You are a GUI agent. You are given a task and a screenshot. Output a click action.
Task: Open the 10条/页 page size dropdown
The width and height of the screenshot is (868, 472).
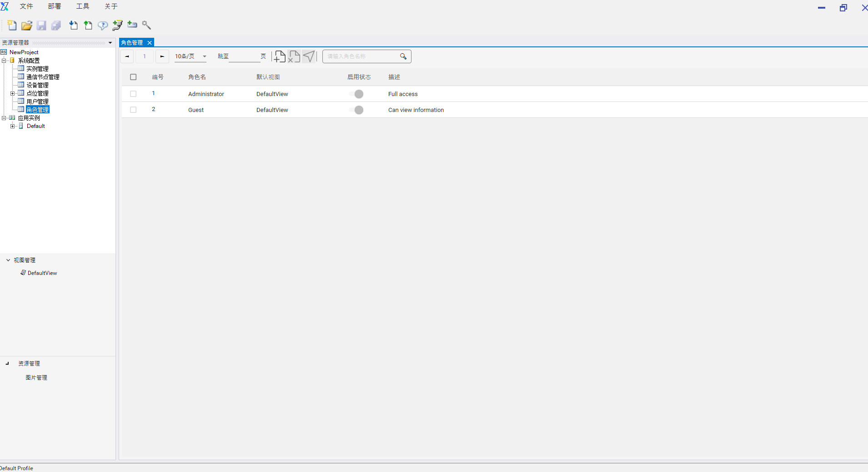tap(191, 56)
